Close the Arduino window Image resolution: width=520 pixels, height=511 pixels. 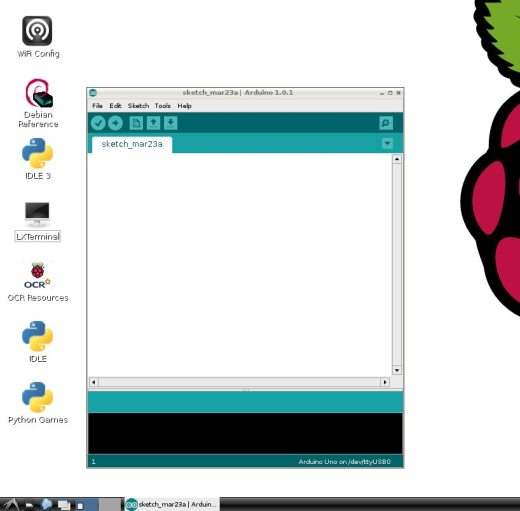pyautogui.click(x=398, y=93)
